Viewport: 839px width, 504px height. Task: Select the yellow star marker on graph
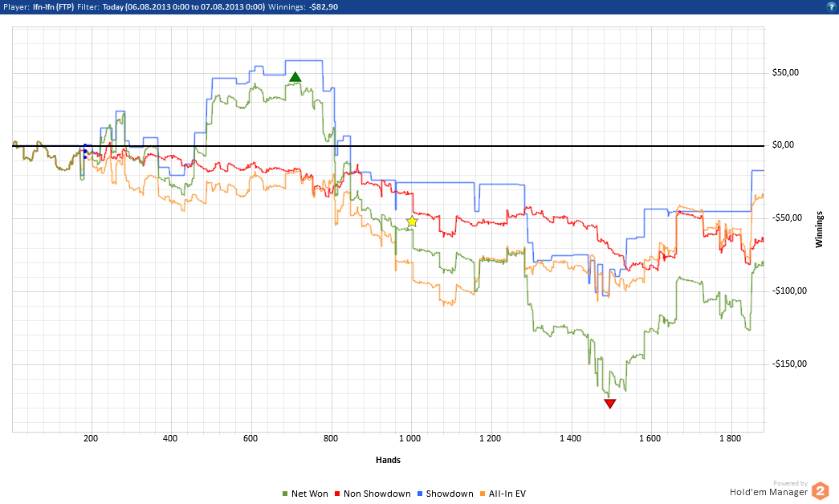(412, 222)
